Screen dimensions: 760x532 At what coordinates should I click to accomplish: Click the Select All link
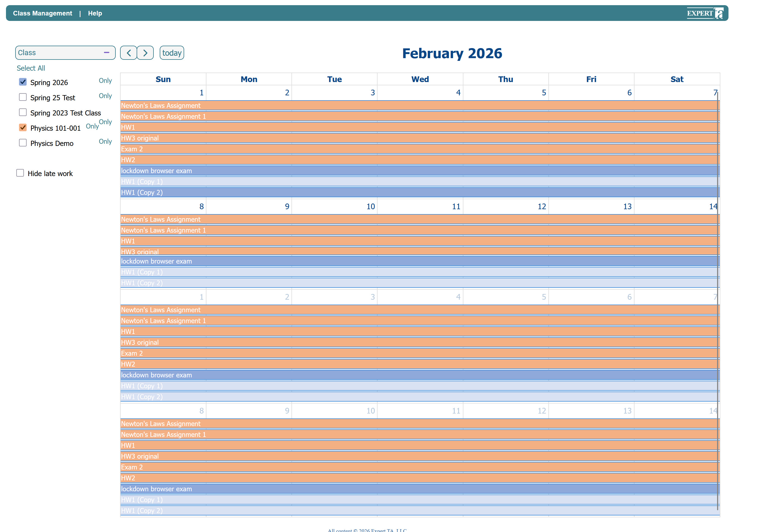pyautogui.click(x=31, y=68)
